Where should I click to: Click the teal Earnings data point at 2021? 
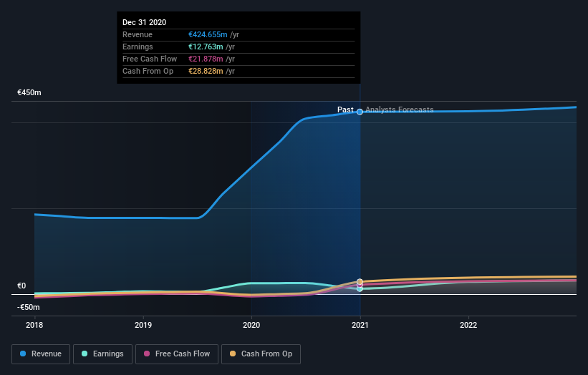[360, 289]
